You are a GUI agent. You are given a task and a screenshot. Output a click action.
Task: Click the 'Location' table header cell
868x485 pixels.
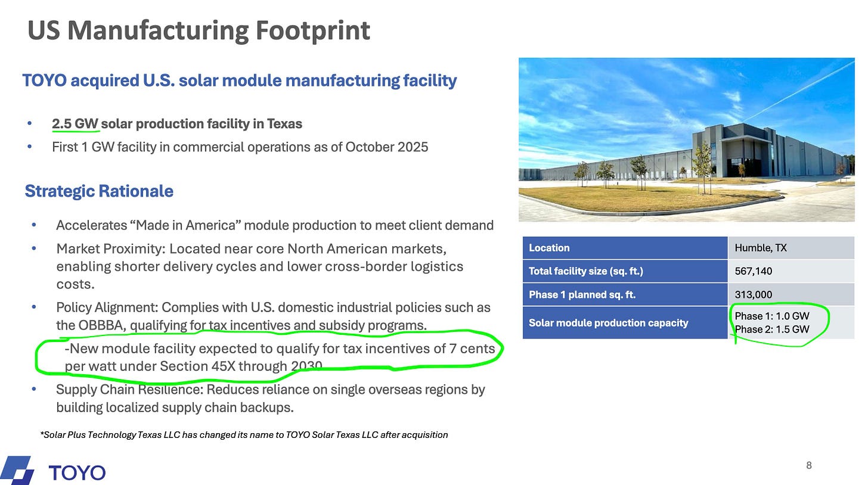tap(625, 248)
